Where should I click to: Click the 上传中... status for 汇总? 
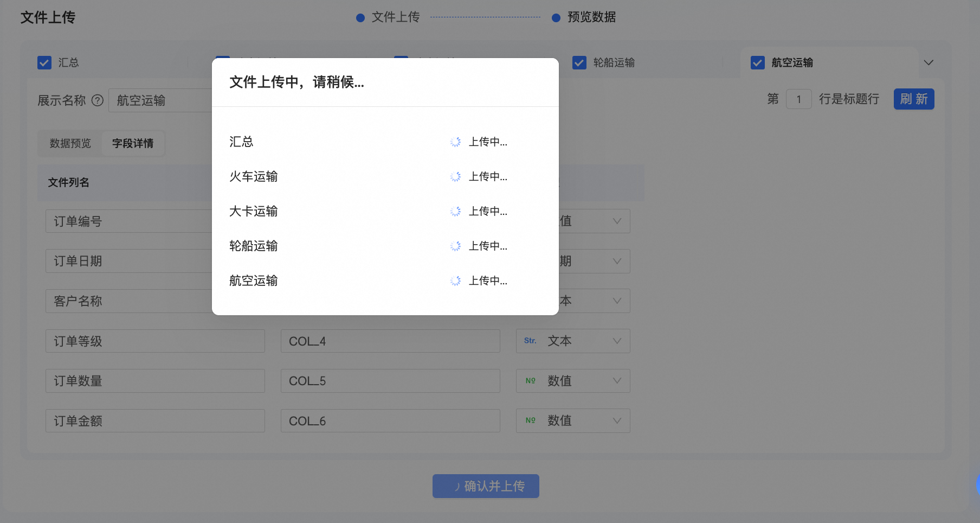(488, 142)
